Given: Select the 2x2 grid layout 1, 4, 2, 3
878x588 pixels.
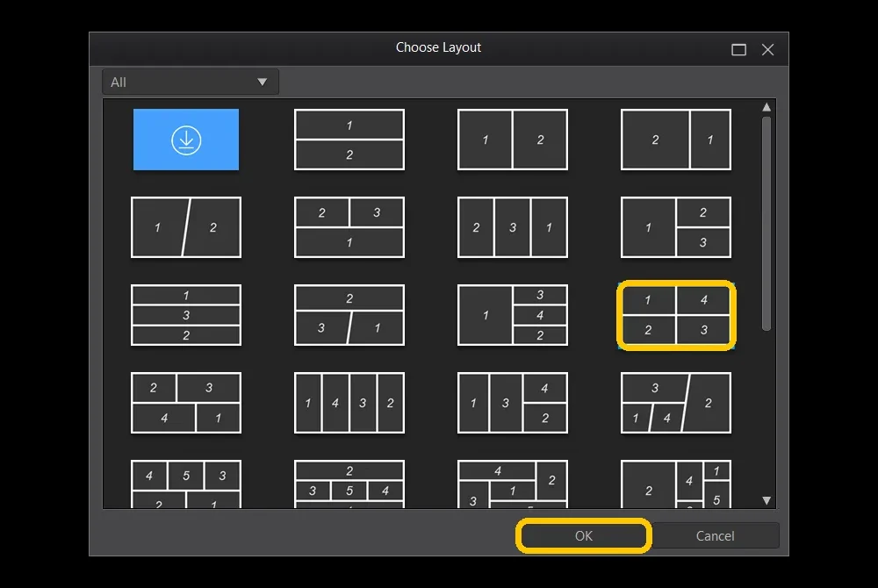Looking at the screenshot, I should (676, 315).
